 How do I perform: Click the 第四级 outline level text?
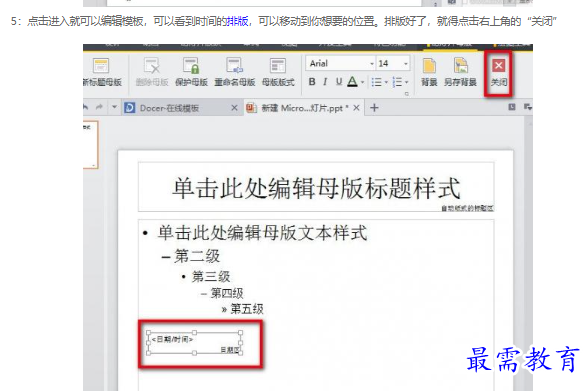[x=226, y=293]
